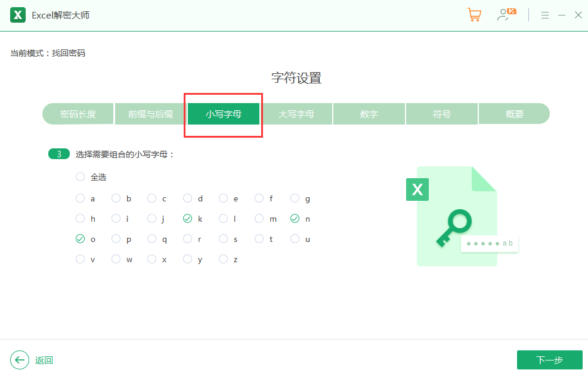Check letter v
Image resolution: width=588 pixels, height=376 pixels.
click(81, 259)
